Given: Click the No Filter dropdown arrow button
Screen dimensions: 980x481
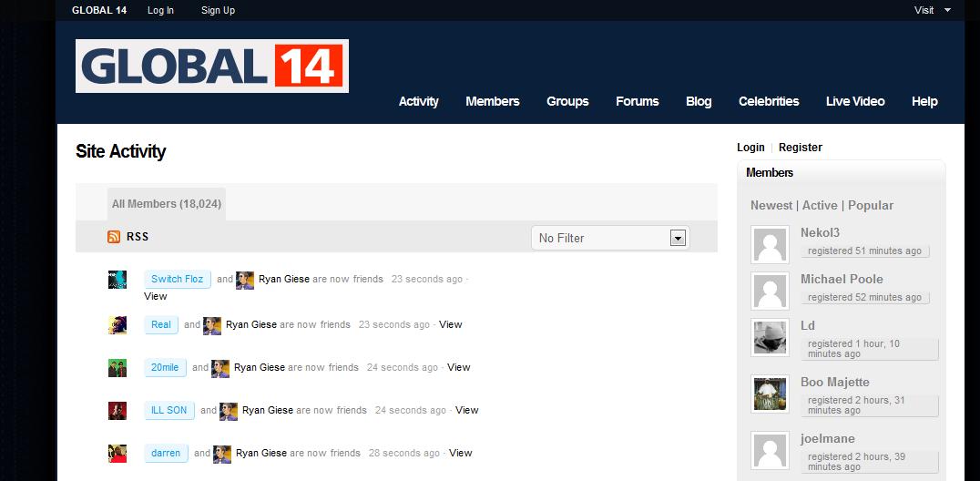Looking at the screenshot, I should [678, 238].
